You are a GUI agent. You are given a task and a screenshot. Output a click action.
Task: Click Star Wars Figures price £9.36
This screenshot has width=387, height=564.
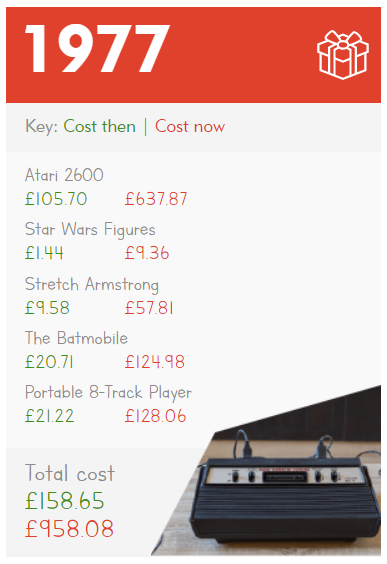147,253
